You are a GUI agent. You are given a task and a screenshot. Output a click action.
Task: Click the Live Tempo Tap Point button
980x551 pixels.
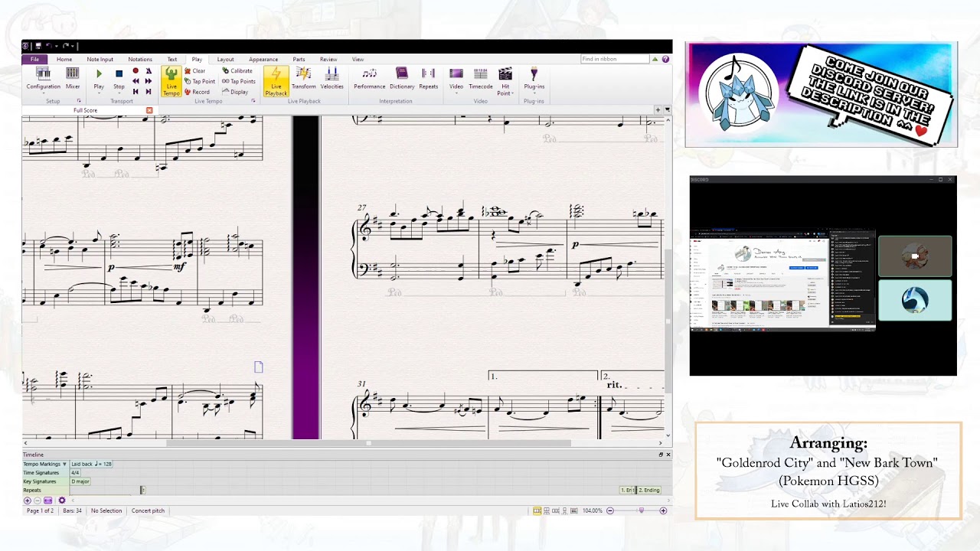coord(200,81)
